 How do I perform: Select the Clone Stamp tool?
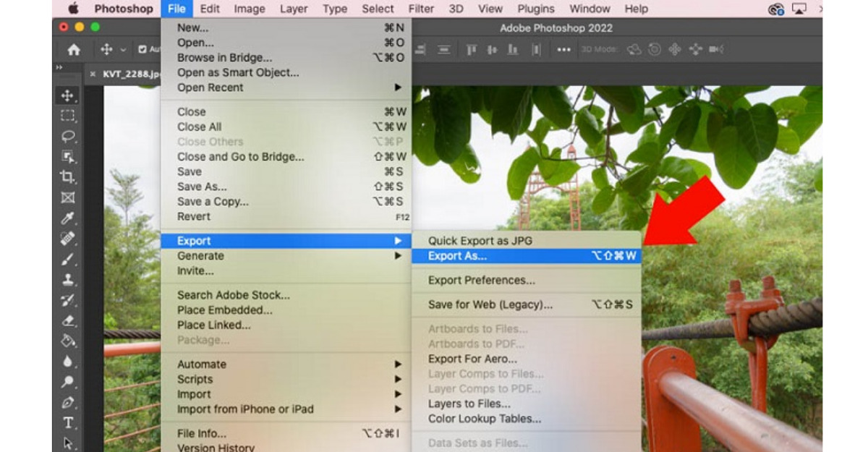coord(68,279)
